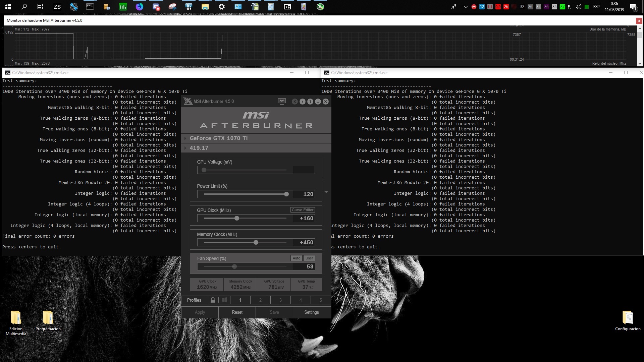Select profile slot 2
The image size is (644, 362).
tap(260, 300)
